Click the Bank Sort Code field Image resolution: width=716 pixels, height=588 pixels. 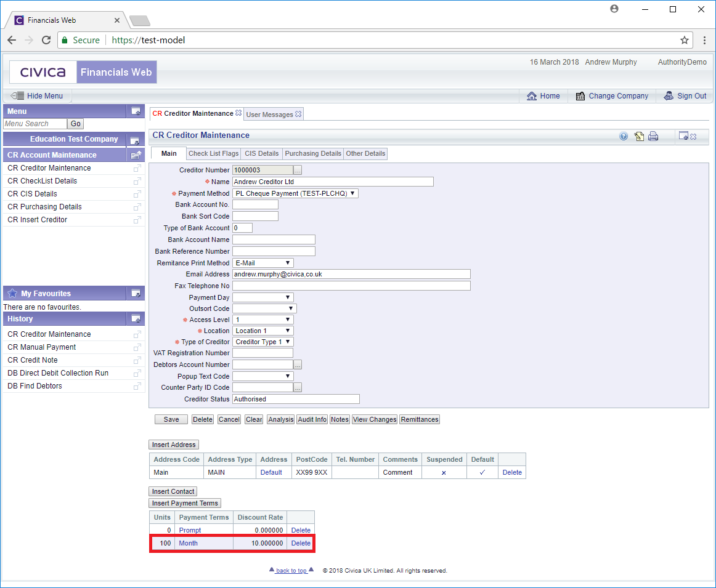[256, 216]
